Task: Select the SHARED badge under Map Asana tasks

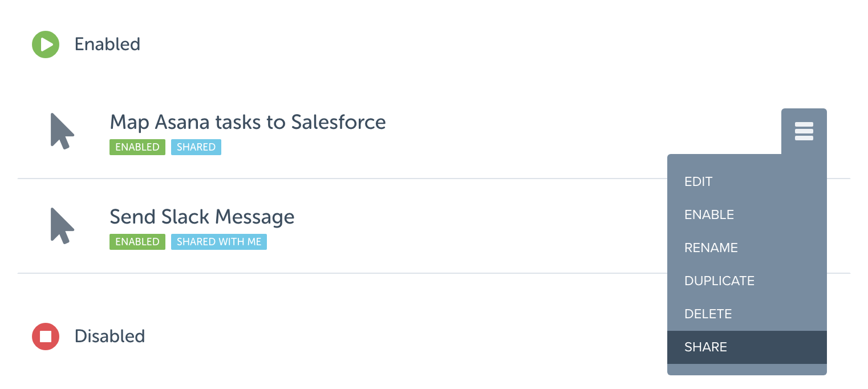Action: pos(196,147)
